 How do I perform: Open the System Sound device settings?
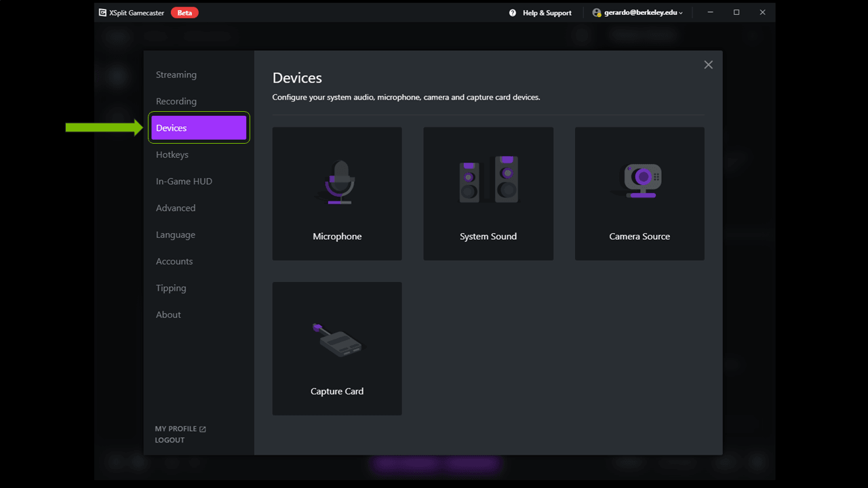(488, 193)
